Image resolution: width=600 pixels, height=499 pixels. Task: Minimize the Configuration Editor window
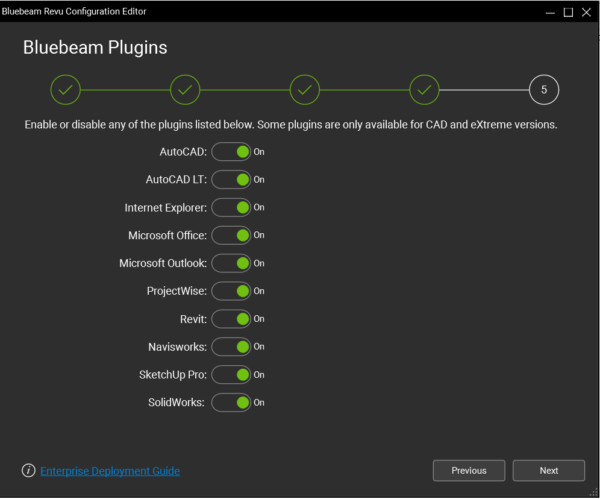pos(550,13)
